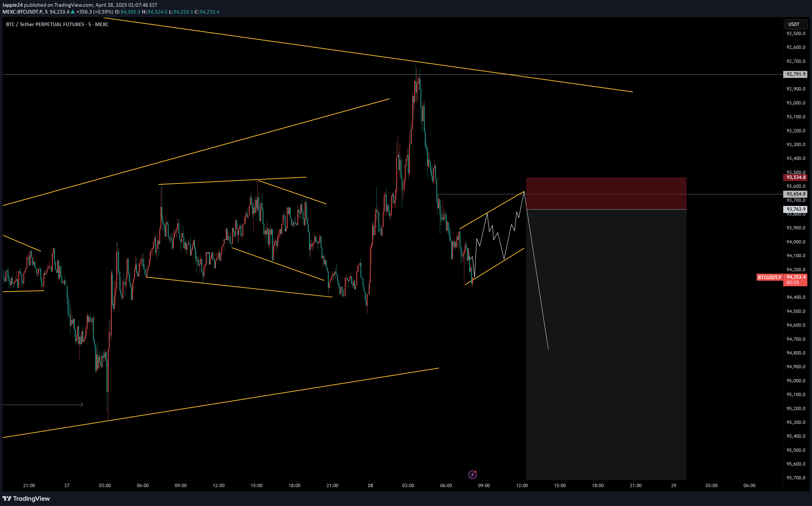Image resolution: width=812 pixels, height=506 pixels.
Task: Click the date label 27 on time axis
Action: pyautogui.click(x=67, y=485)
